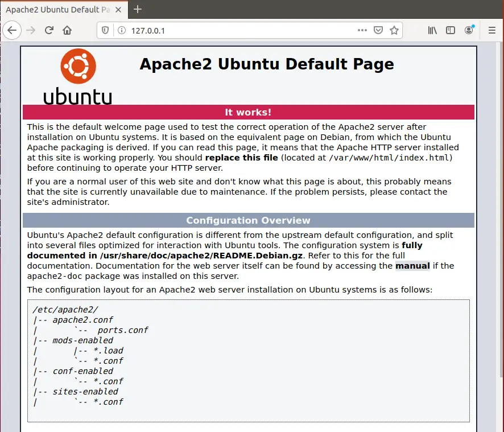Open a new browser tab
Viewport: 504px width, 432px height.
tap(138, 9)
